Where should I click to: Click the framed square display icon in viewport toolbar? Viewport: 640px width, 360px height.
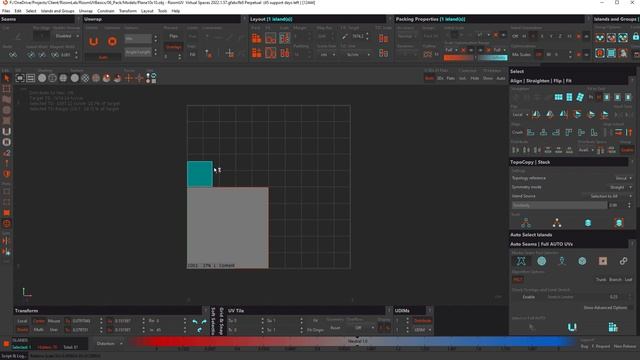pyautogui.click(x=20, y=78)
